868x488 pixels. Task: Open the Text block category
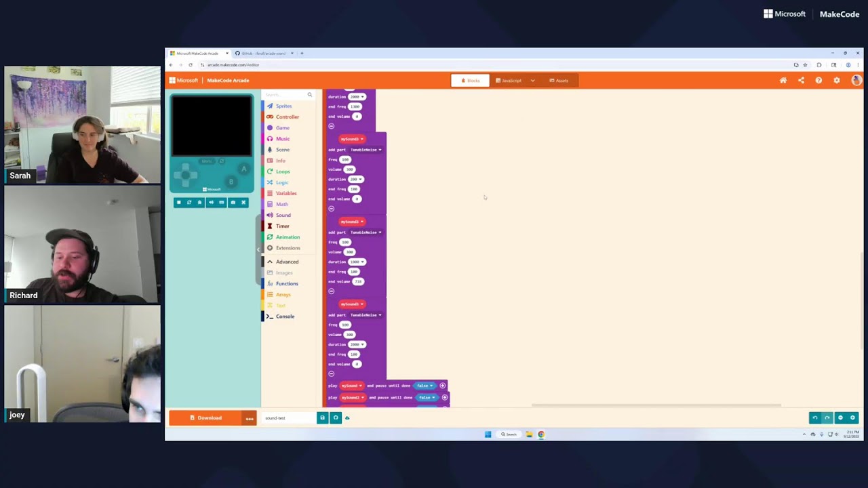pos(280,305)
